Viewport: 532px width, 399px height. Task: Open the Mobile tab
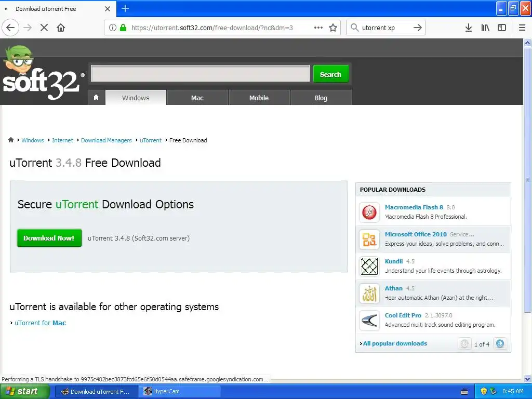pyautogui.click(x=259, y=98)
